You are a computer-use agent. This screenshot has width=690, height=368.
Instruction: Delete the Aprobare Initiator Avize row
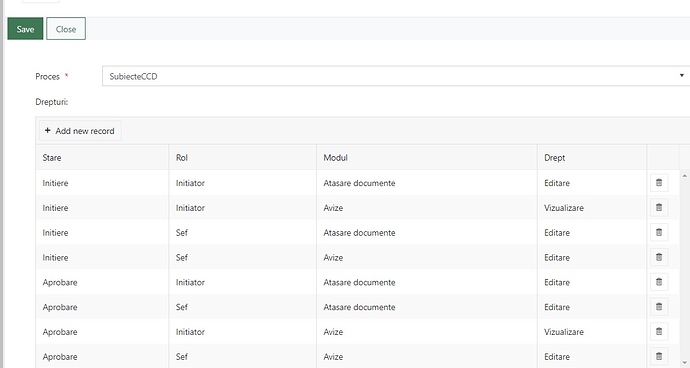659,331
